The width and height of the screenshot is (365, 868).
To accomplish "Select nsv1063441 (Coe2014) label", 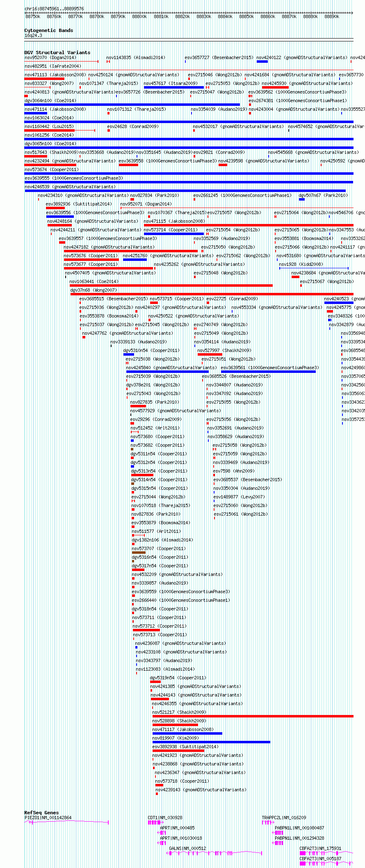I will tap(94, 281).
